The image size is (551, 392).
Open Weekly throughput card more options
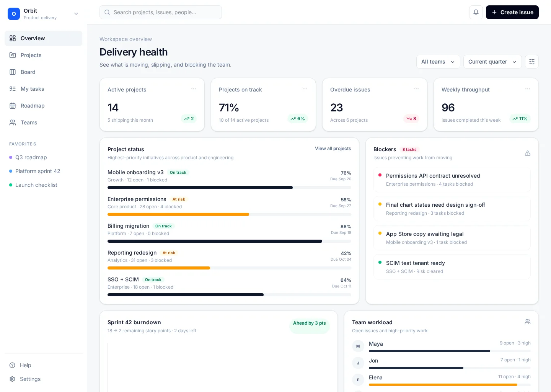528,89
